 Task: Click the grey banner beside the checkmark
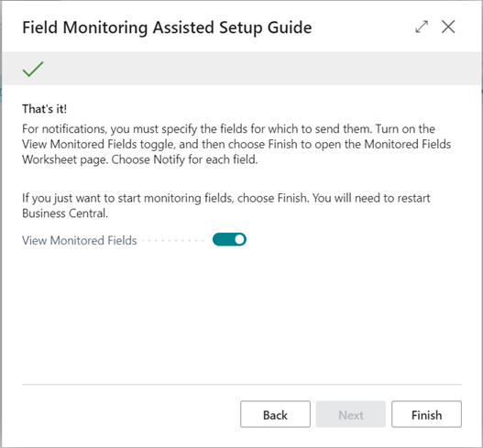(x=262, y=69)
